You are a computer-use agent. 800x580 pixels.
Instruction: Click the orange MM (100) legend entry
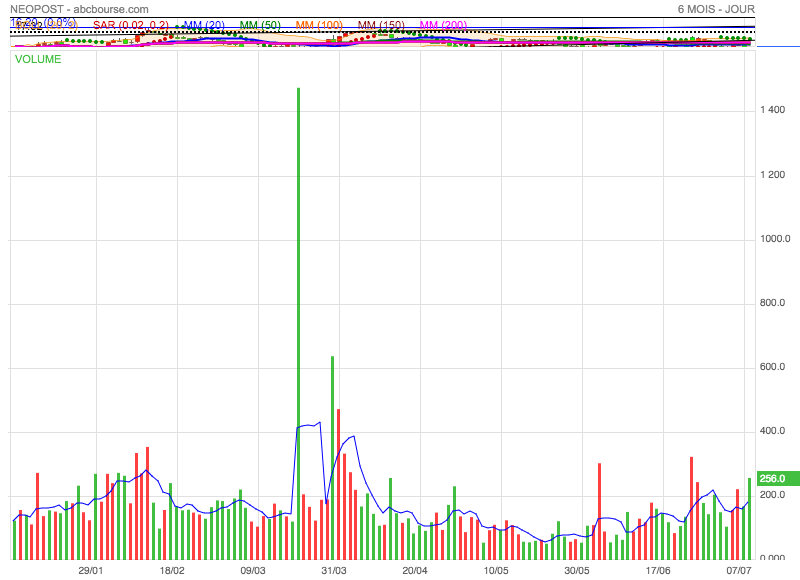coord(320,24)
